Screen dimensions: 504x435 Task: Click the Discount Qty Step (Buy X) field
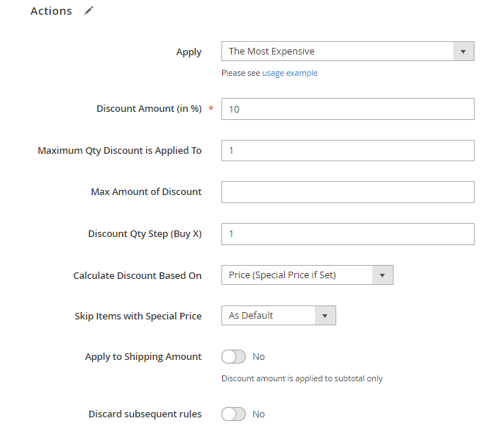347,234
